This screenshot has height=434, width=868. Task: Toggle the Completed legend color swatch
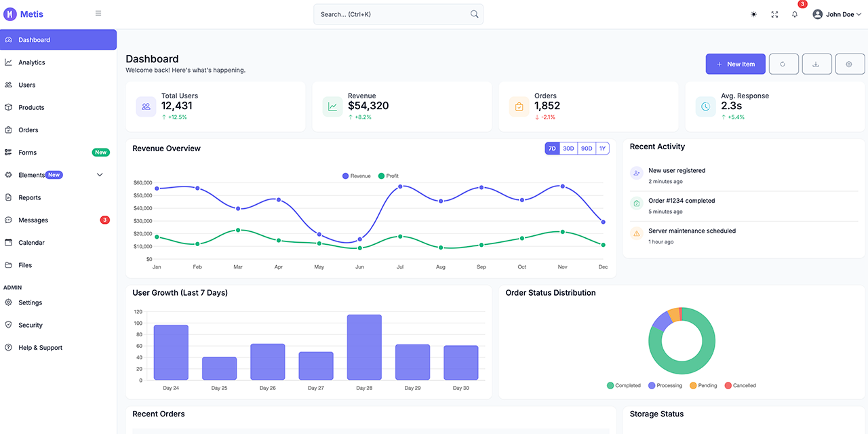point(610,386)
